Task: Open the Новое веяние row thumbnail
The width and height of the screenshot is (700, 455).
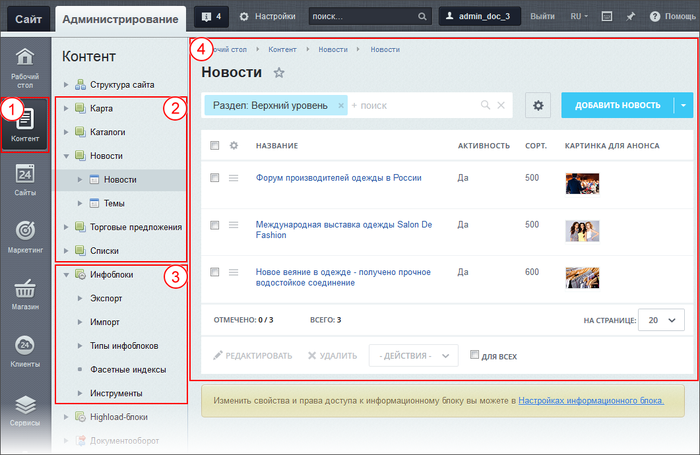Action: click(x=582, y=278)
